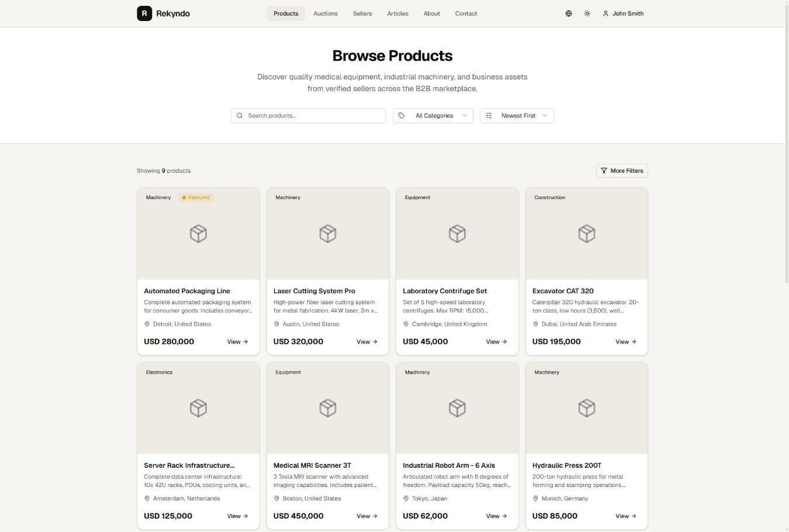
Task: Click the magnifying glass in the search bar
Action: pos(240,115)
